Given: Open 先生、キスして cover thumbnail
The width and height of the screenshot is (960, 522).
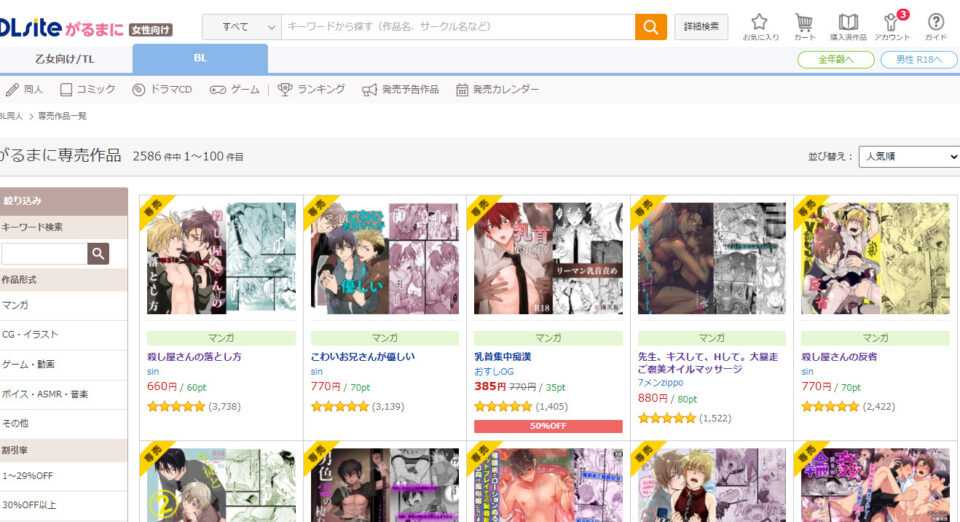Looking at the screenshot, I should click(711, 258).
